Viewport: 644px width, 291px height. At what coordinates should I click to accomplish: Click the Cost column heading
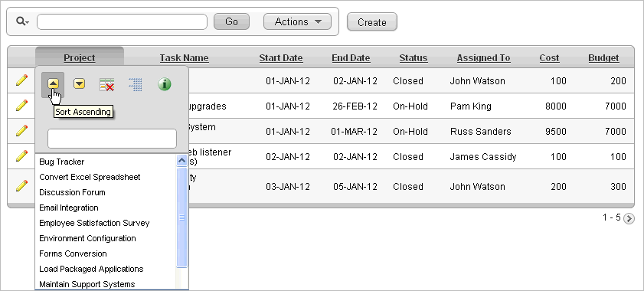tap(550, 58)
